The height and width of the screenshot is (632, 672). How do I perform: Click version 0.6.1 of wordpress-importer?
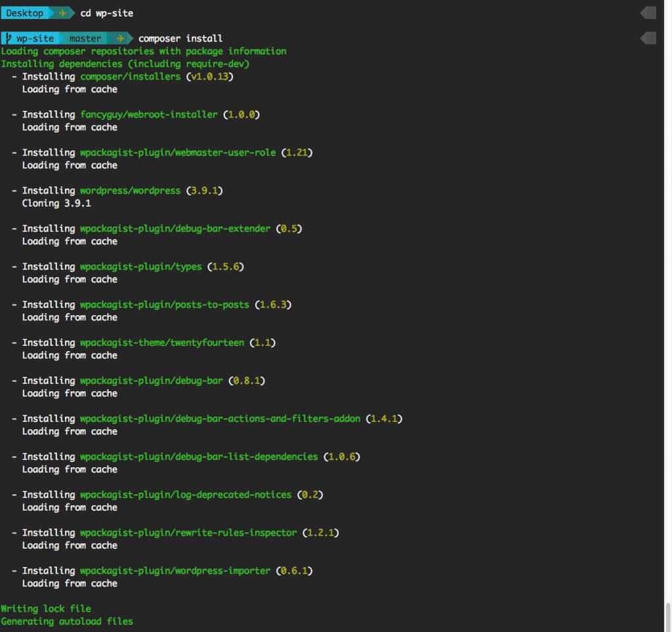(x=295, y=571)
